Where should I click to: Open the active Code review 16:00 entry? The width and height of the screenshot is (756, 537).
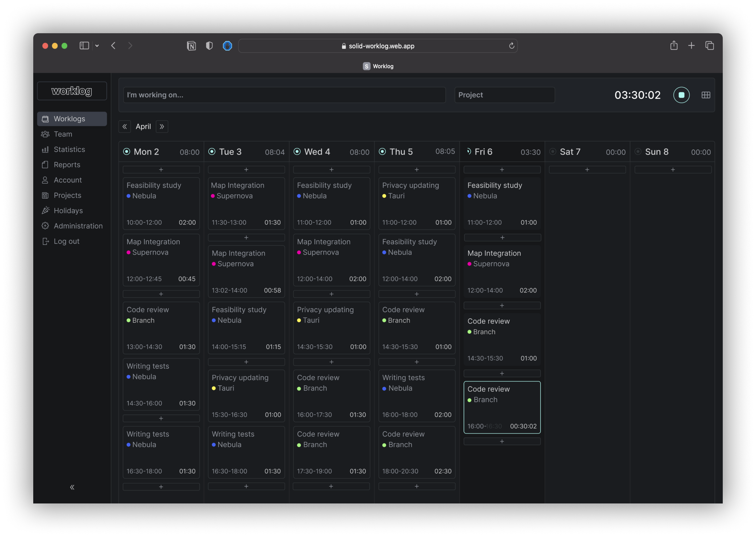click(501, 407)
